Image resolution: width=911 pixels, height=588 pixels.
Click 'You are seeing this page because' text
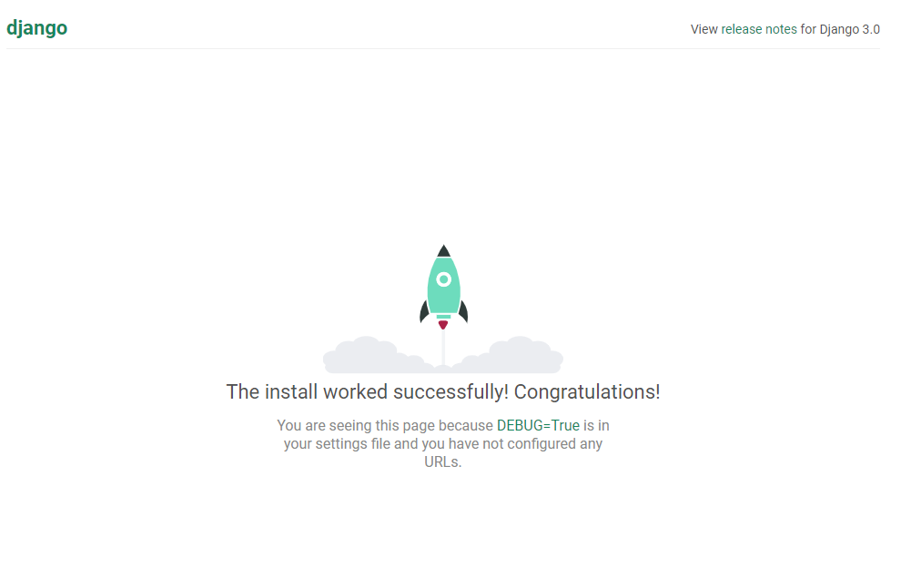click(385, 425)
